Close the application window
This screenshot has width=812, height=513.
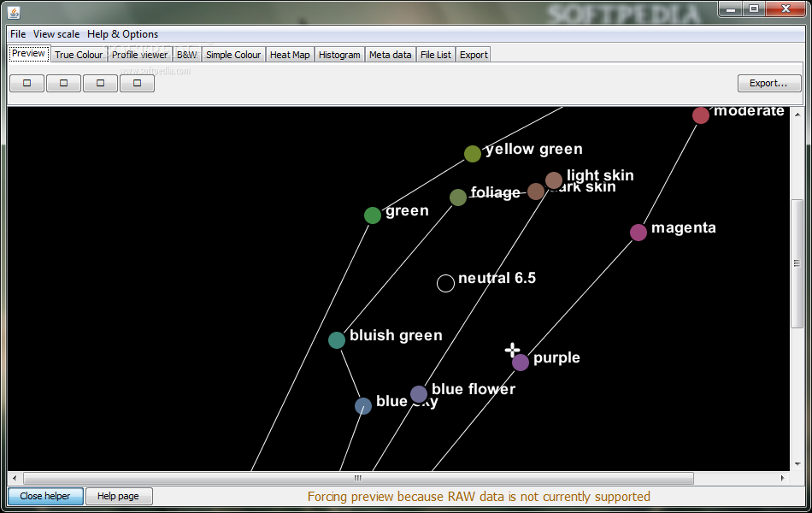pos(786,9)
